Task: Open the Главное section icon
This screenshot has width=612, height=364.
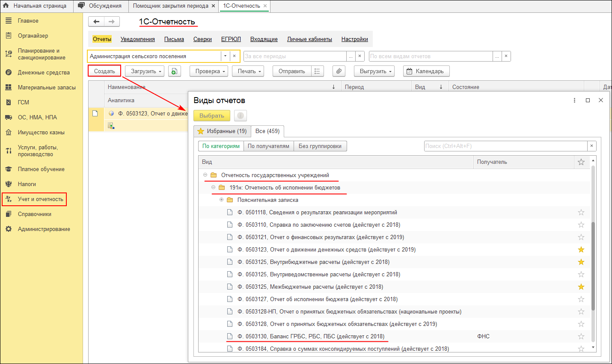Action: (x=9, y=21)
